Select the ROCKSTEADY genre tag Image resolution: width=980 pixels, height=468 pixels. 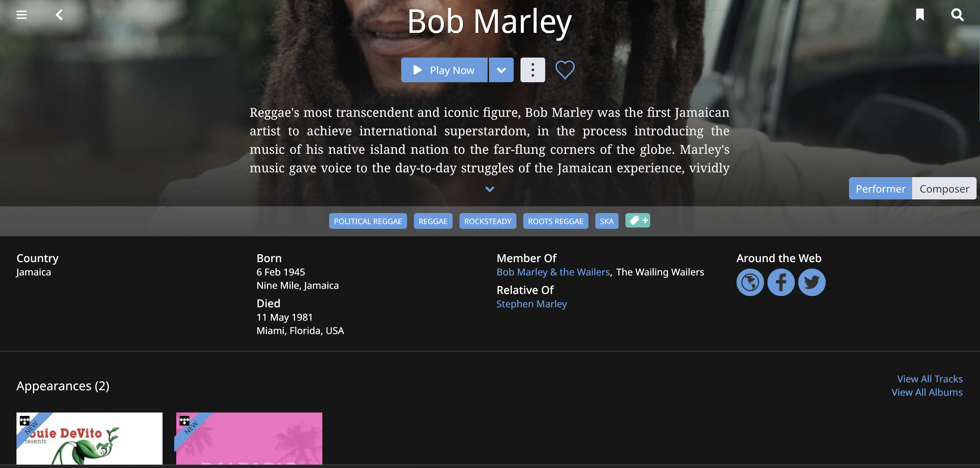point(488,221)
